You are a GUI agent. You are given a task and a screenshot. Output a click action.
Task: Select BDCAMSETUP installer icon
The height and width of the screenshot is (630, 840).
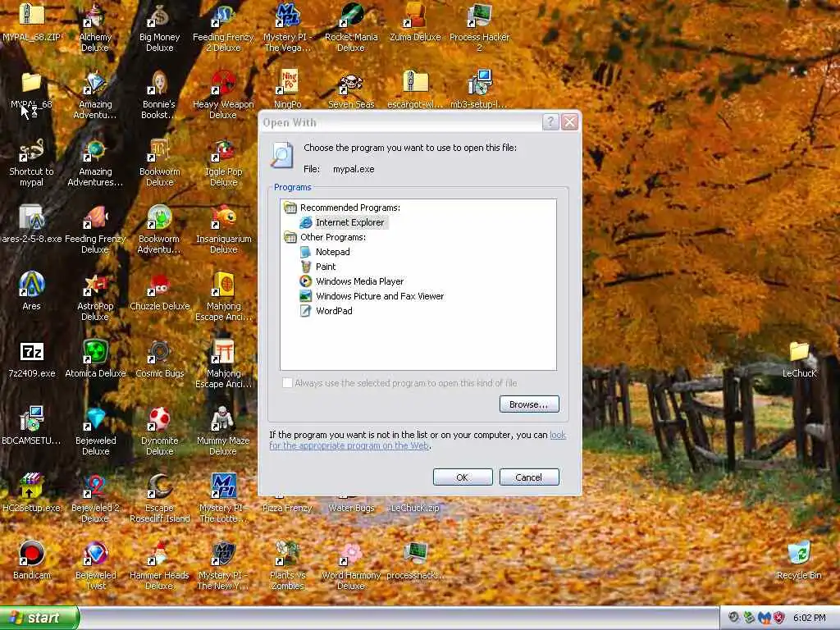(x=32, y=427)
